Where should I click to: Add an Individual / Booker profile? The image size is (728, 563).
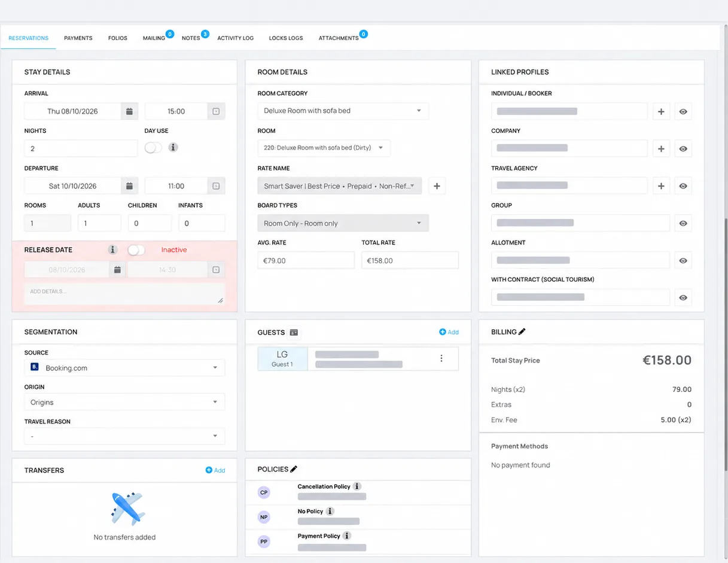coord(661,111)
